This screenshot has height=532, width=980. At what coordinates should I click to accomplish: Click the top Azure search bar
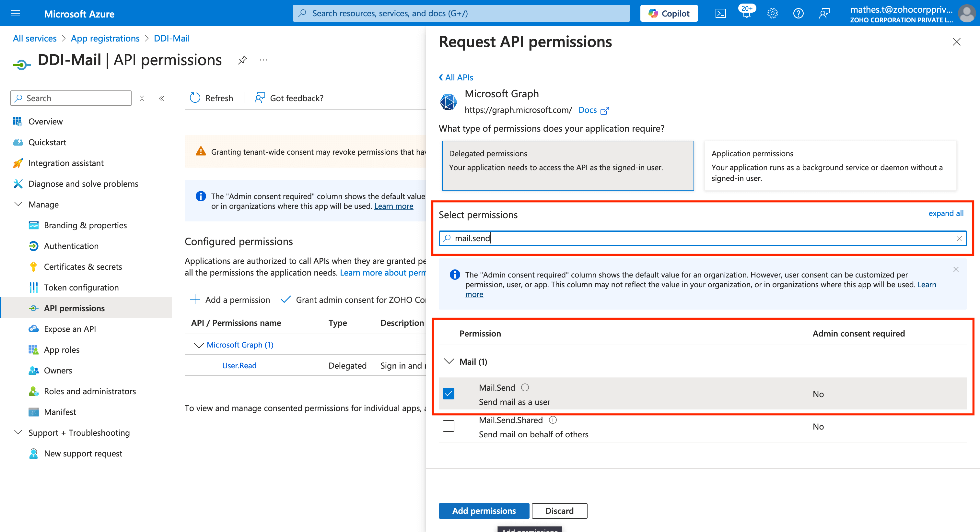pyautogui.click(x=461, y=14)
